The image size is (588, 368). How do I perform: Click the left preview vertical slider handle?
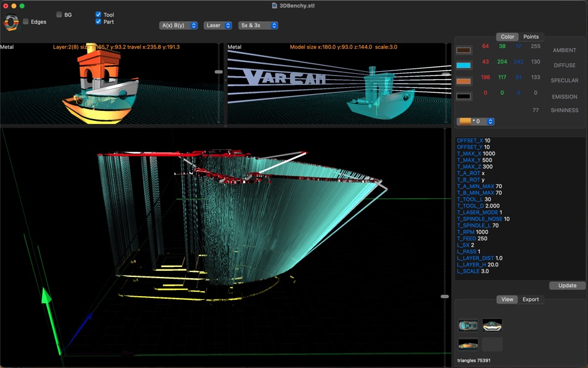218,72
